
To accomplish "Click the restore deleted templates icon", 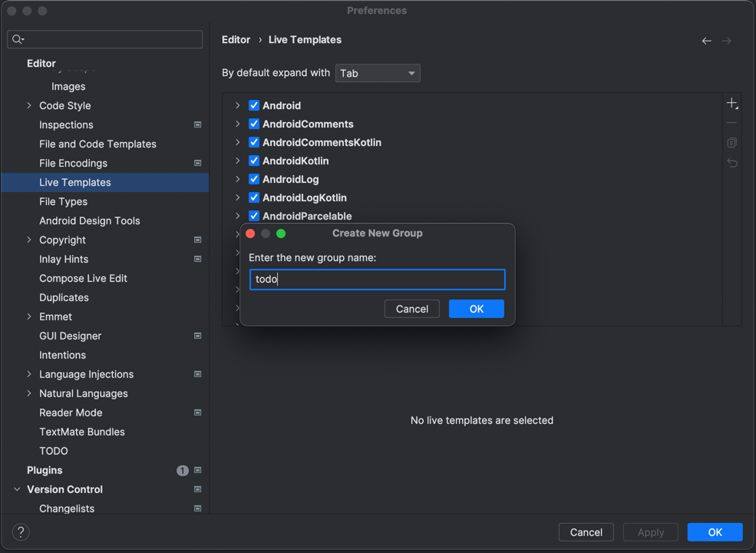I will tap(732, 163).
